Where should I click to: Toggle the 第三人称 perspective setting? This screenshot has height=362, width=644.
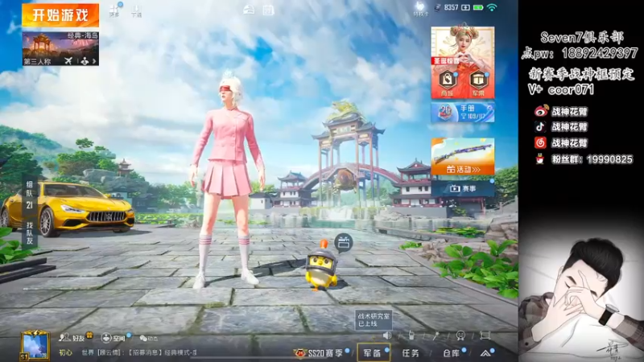pos(37,62)
